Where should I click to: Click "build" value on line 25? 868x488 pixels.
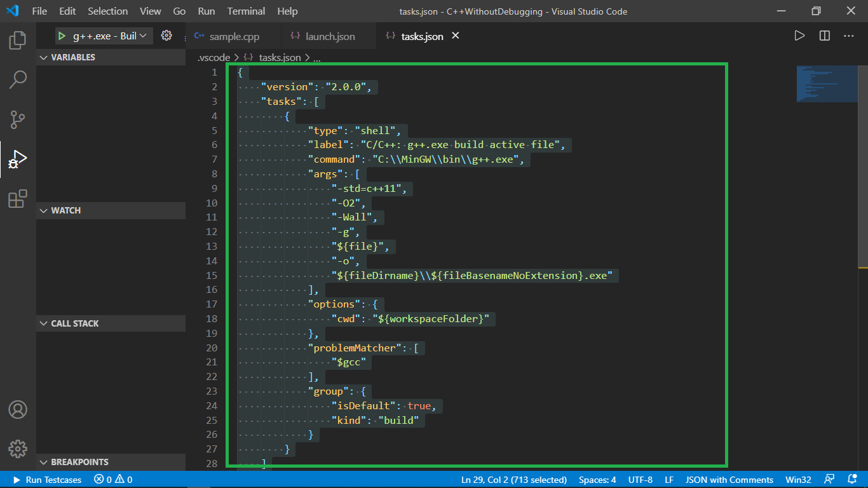(399, 421)
